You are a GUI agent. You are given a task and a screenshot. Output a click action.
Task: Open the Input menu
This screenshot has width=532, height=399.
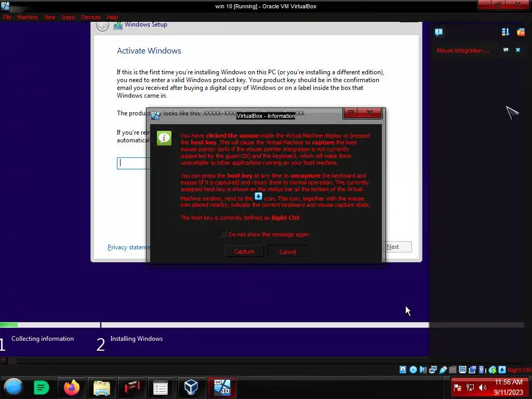(69, 17)
